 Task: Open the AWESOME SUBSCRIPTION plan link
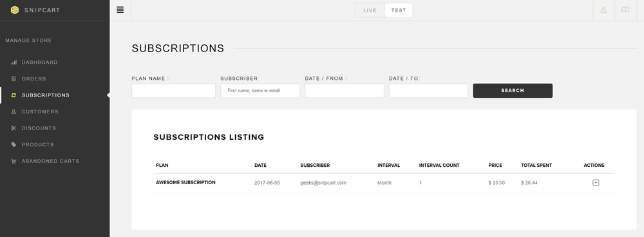point(185,182)
